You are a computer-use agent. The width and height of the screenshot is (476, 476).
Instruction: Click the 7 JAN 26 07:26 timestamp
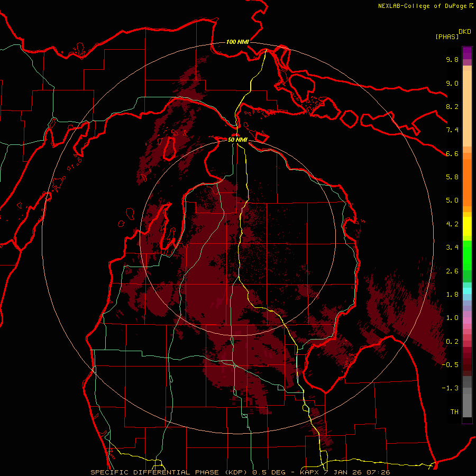358,472
